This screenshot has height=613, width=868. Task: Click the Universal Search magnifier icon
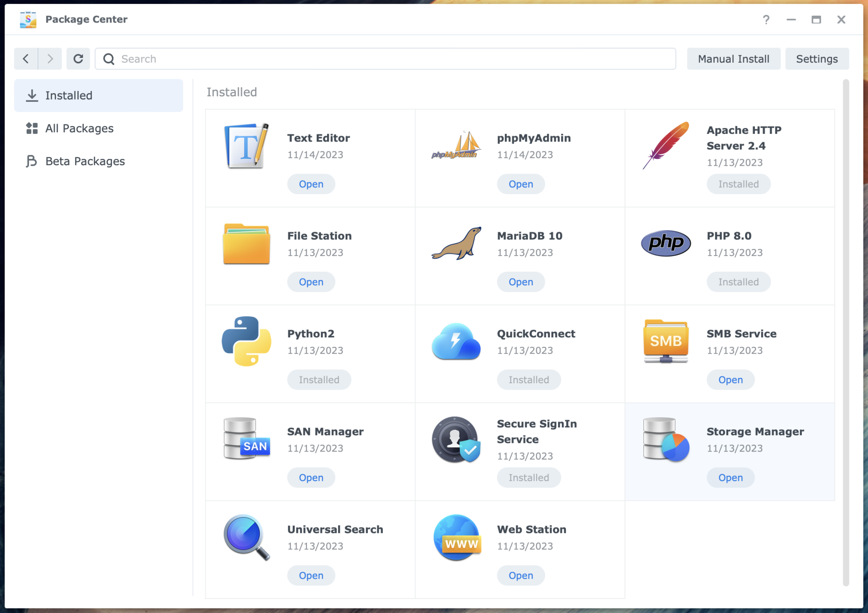tap(246, 538)
